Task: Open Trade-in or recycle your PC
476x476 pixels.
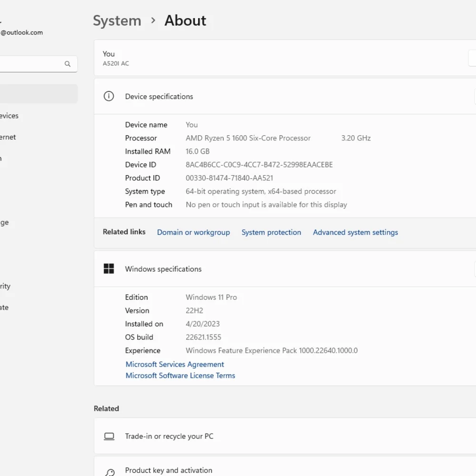Action: coord(285,436)
